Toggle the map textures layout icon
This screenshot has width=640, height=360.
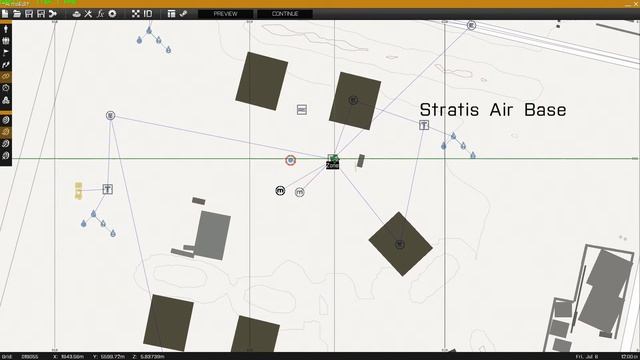pyautogui.click(x=171, y=14)
